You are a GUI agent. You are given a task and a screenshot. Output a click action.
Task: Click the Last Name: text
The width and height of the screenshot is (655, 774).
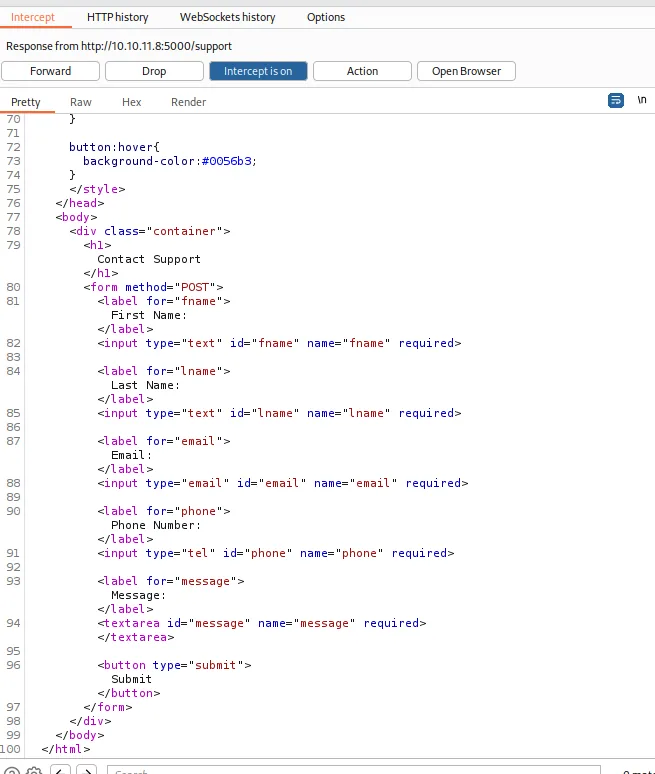146,385
